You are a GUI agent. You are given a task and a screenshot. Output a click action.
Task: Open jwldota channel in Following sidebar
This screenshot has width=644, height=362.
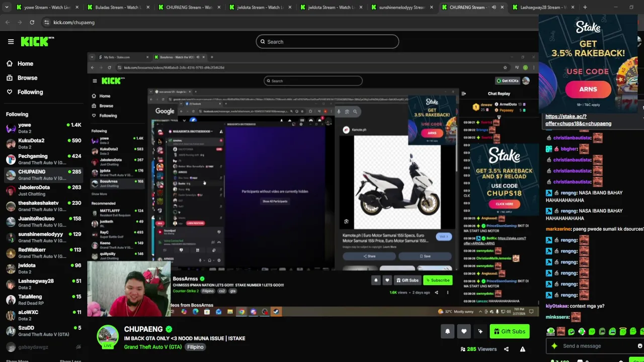[x=43, y=268]
